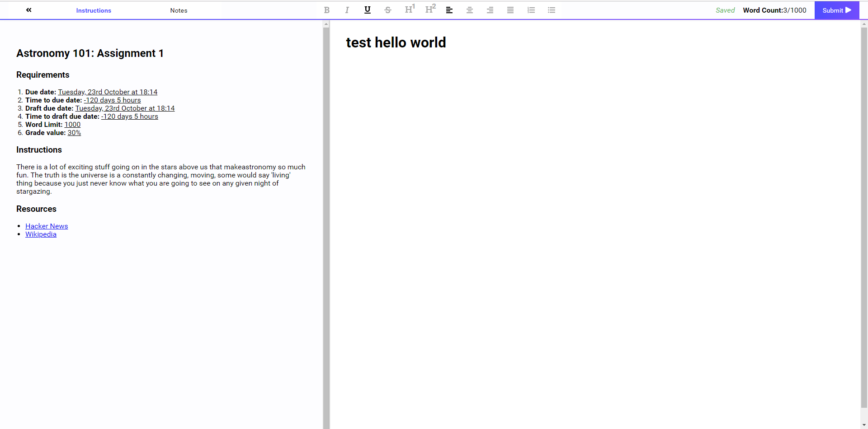Apply Heading 1 style
Viewport: 868px width, 429px height.
coord(409,9)
